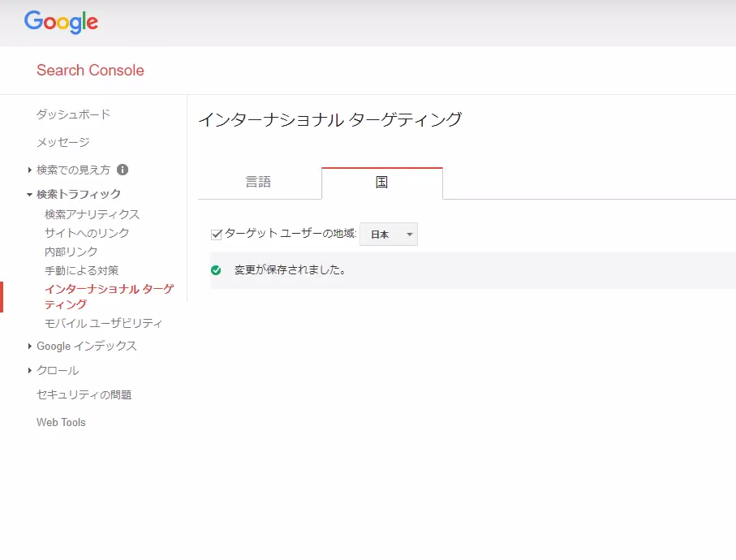Click the green saved-confirmation checkmark icon
The width and height of the screenshot is (736, 560).
(x=216, y=270)
